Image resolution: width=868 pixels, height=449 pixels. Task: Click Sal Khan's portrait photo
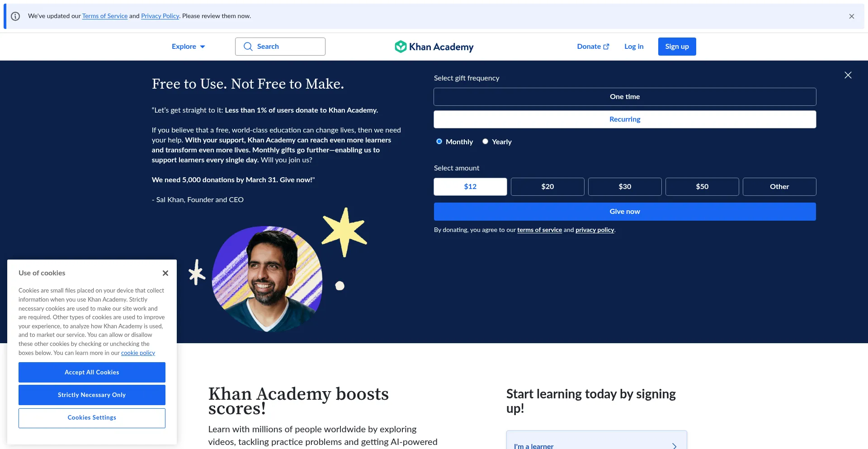pos(267,279)
